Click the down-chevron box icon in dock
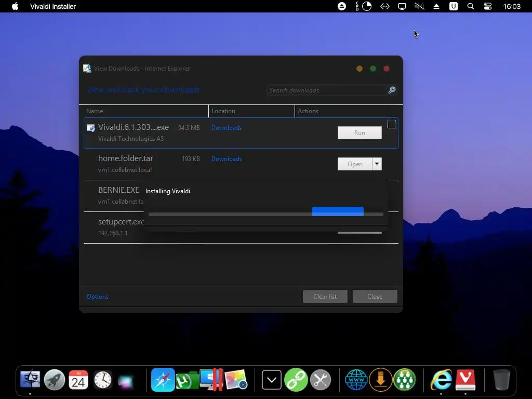 [x=272, y=380]
